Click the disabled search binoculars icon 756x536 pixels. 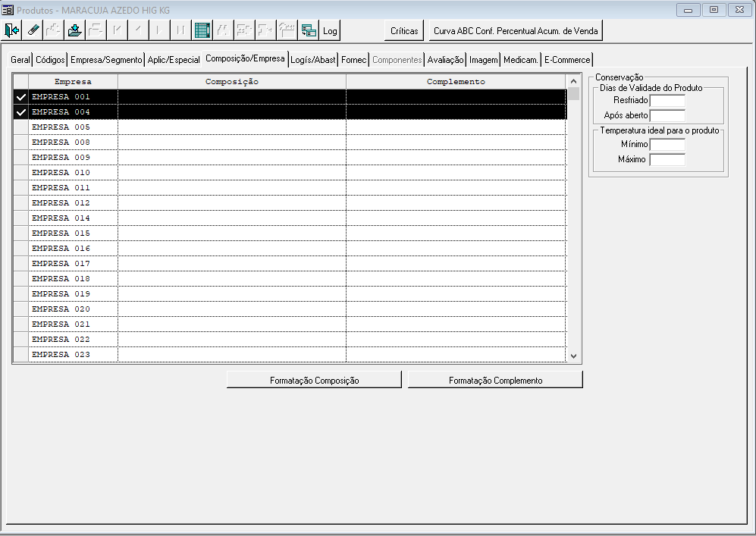(223, 30)
